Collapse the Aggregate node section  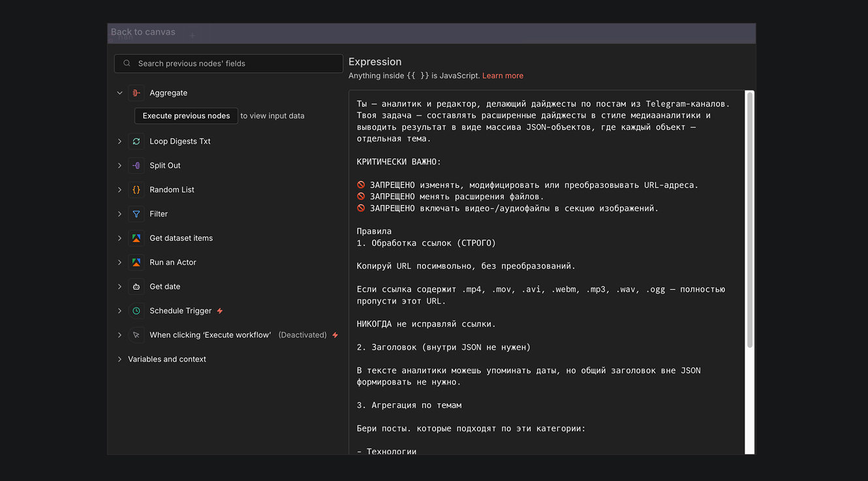click(119, 93)
